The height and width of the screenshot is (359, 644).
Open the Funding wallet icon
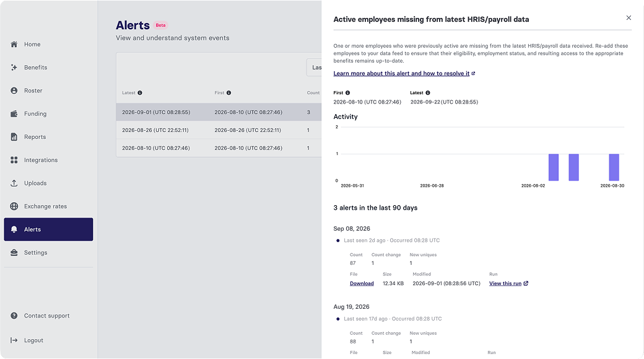(x=14, y=114)
